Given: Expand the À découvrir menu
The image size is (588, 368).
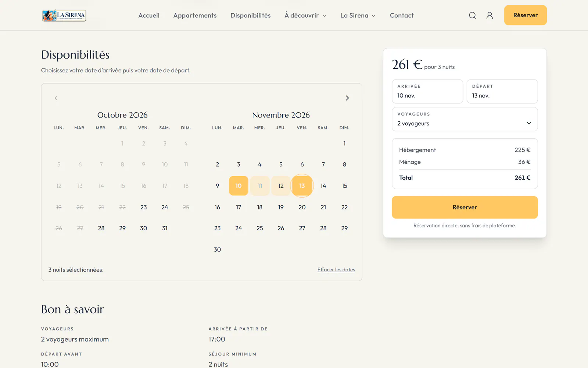Looking at the screenshot, I should pos(305,15).
